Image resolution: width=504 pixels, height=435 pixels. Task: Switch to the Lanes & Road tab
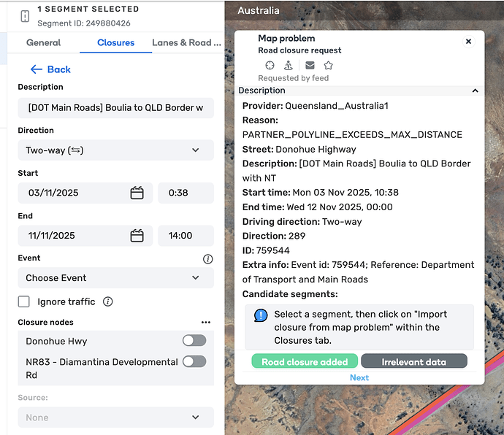point(186,43)
